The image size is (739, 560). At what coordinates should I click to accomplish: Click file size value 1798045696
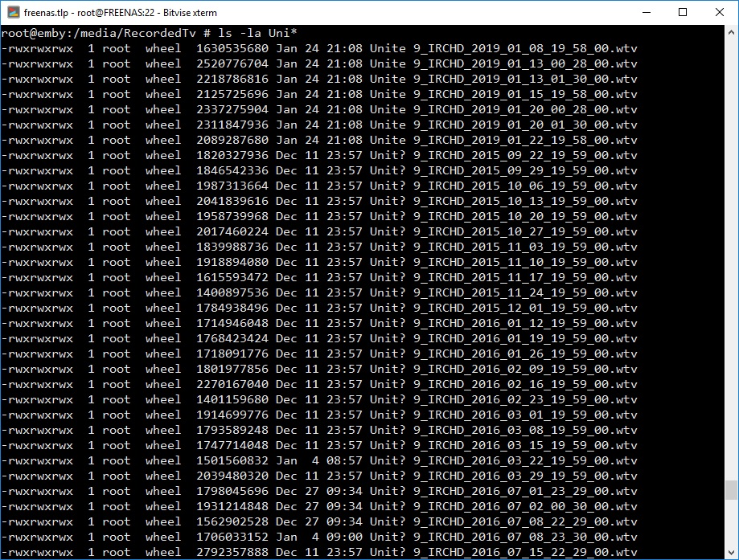coord(232,491)
